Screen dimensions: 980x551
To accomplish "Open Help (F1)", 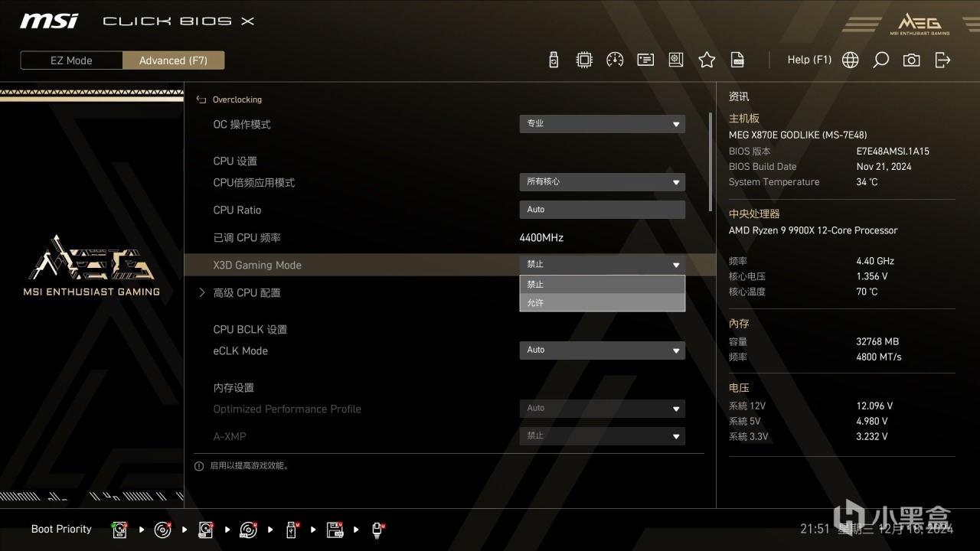I will pos(809,60).
